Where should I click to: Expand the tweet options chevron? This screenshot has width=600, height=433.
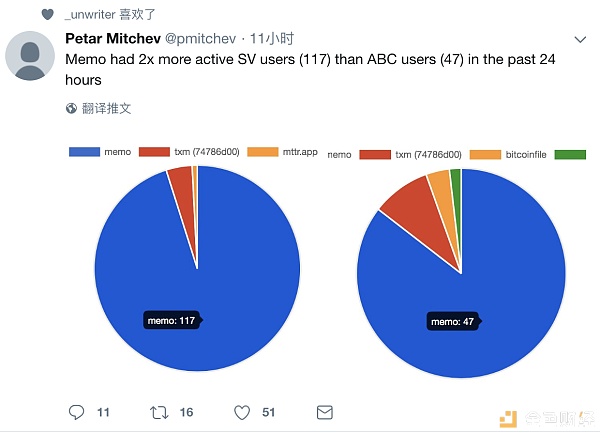[580, 39]
